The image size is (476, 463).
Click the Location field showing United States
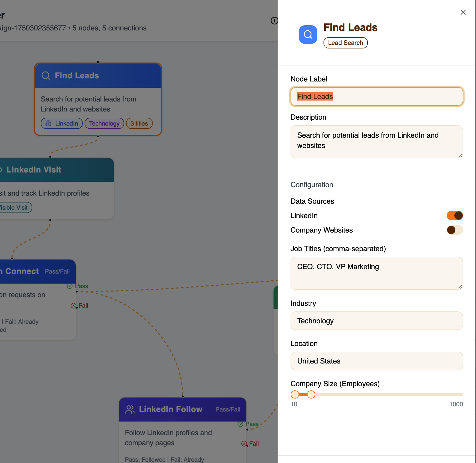(377, 361)
